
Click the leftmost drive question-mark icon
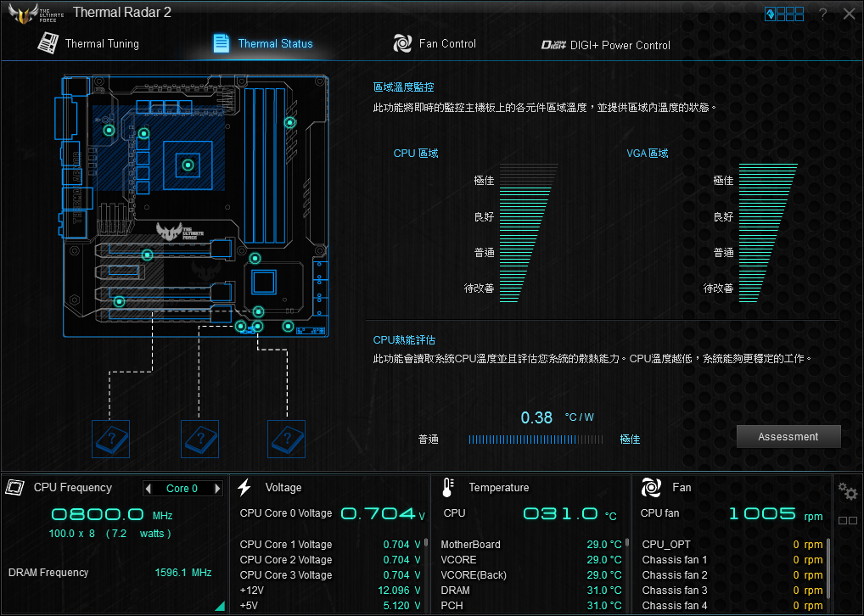[x=110, y=439]
